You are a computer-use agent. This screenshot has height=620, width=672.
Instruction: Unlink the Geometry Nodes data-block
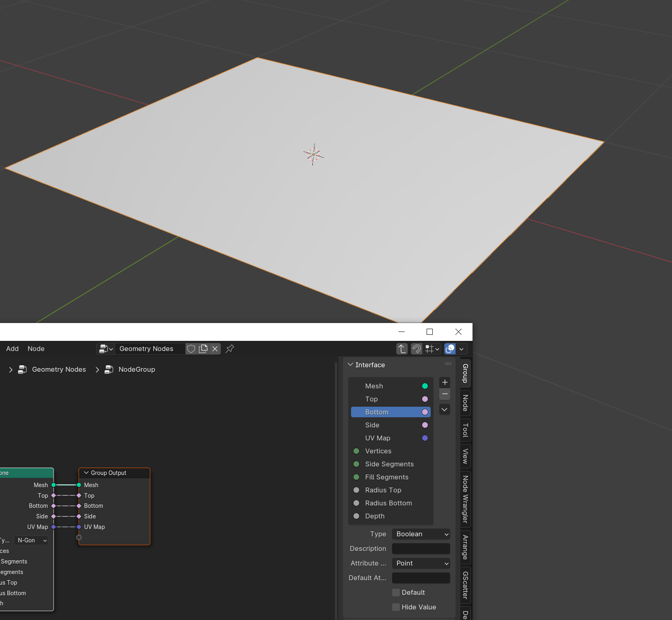(215, 349)
